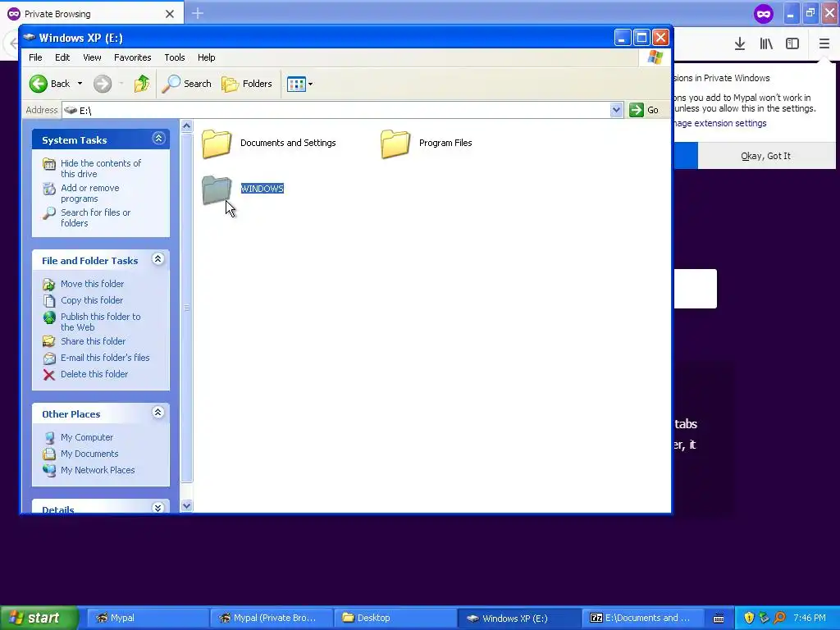Switch to 7-Zip E:\Documents taskbar button
Viewport: 840px width, 630px height.
tap(641, 618)
